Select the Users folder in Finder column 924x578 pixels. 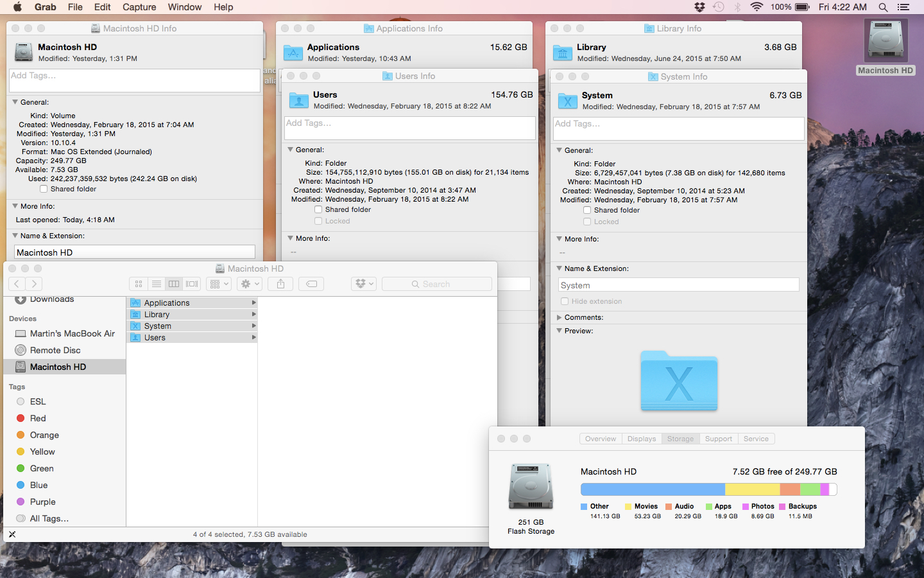click(x=193, y=337)
